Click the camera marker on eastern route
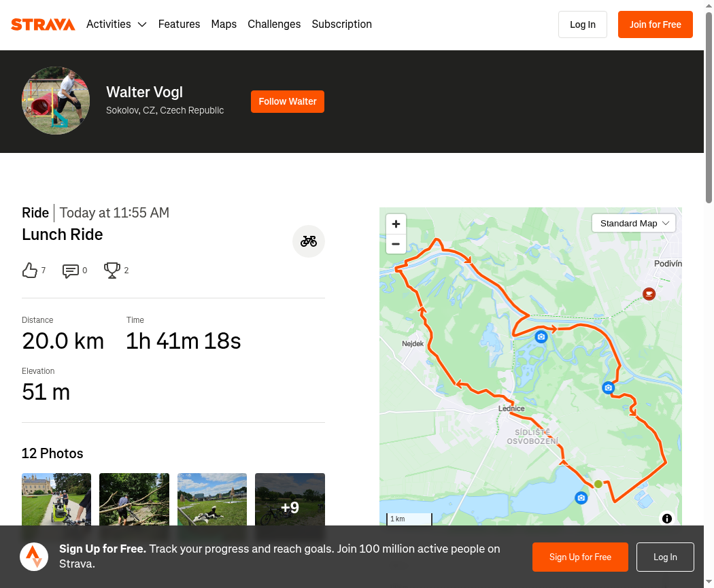 [609, 387]
